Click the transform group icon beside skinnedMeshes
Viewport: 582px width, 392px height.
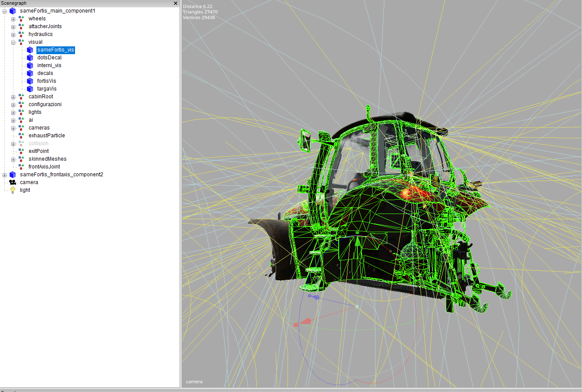pyautogui.click(x=21, y=159)
